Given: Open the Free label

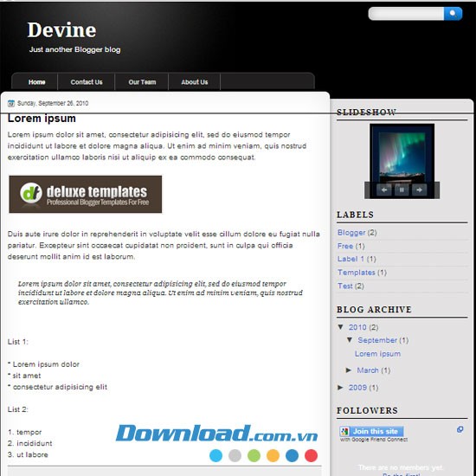Looking at the screenshot, I should [345, 246].
